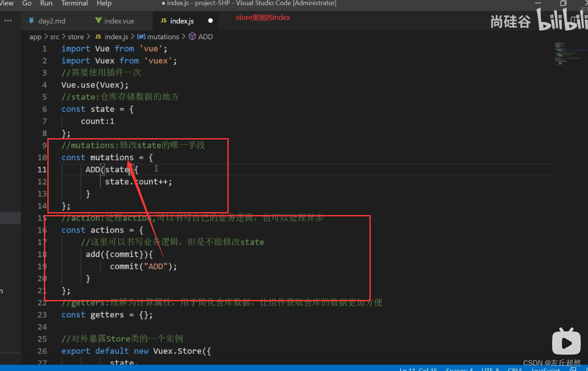588x371 pixels.
Task: Click the "Vue.use(Vuex);" code line
Action: point(95,85)
